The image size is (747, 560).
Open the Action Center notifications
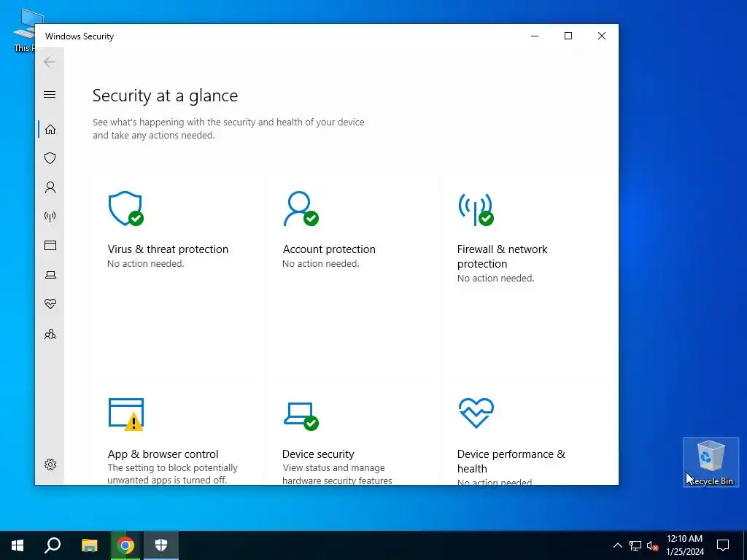point(723,545)
